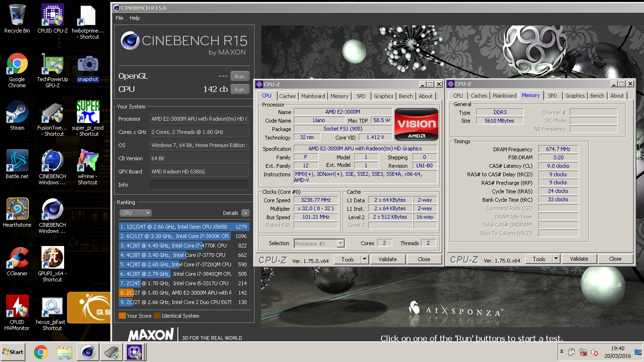Click network tray icon with red X
The width and height of the screenshot is (644, 362).
[x=583, y=352]
